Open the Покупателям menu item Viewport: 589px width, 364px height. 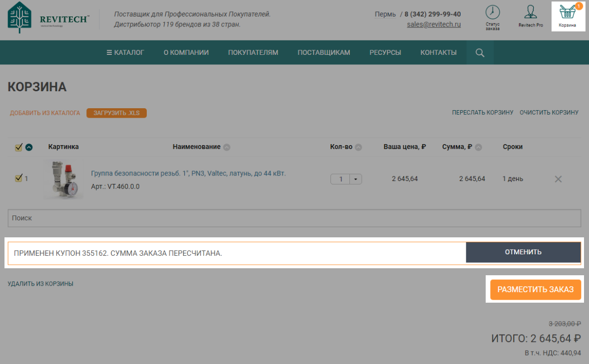point(253,52)
